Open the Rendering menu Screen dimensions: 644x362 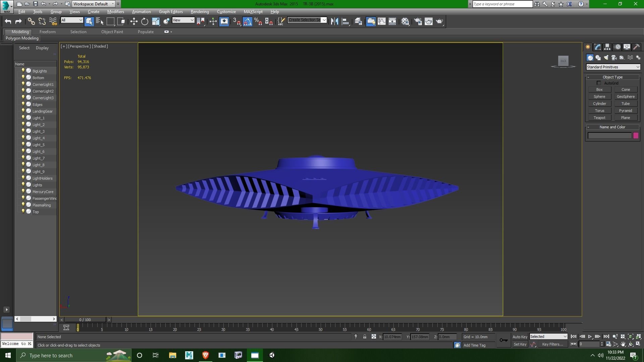(x=200, y=12)
